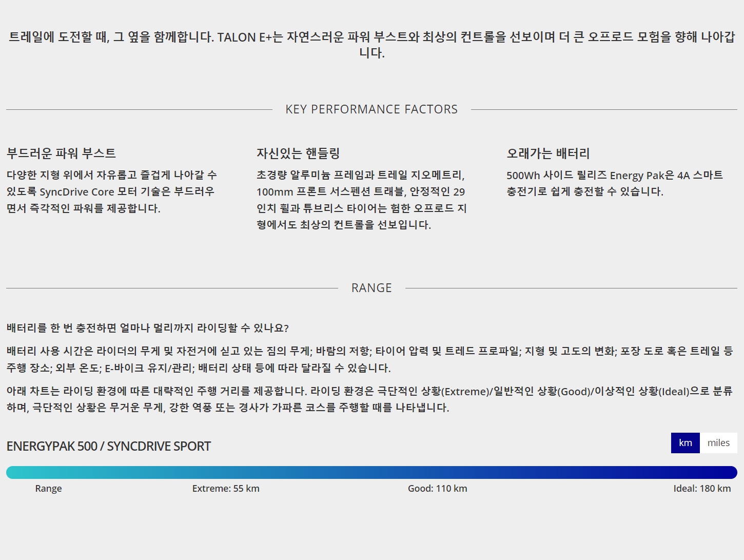Click the '자신있는 핸들링' heading
Screen dimensions: 744x560
[298, 153]
